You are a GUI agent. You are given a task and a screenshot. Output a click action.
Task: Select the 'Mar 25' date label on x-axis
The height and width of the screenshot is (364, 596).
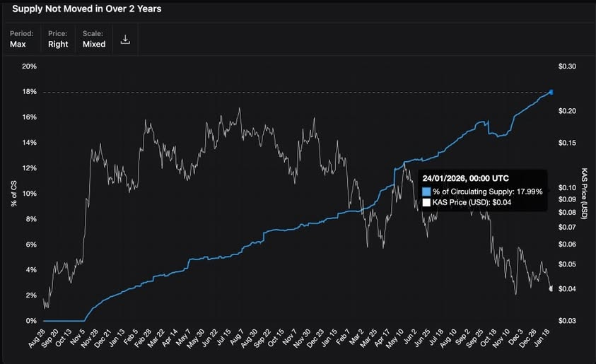pyautogui.click(x=368, y=338)
